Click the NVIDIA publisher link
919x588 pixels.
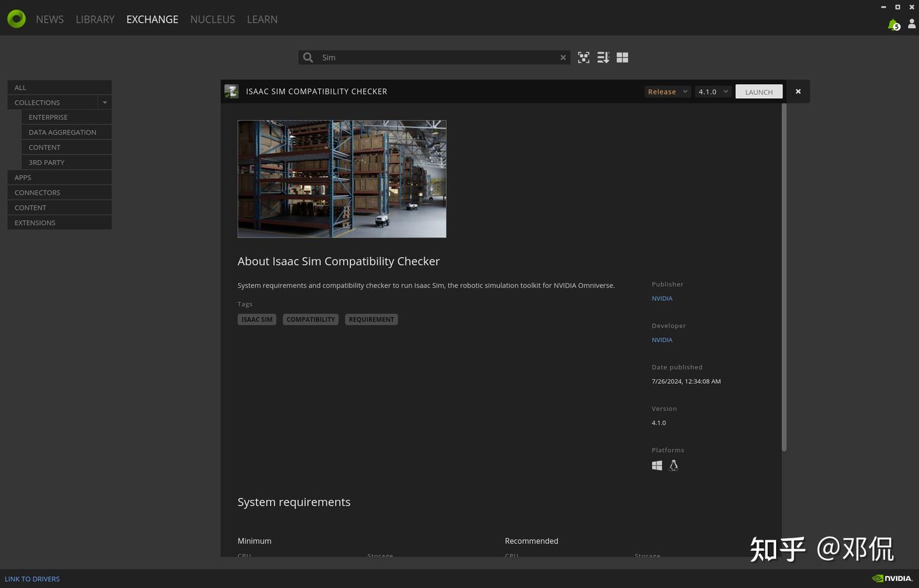point(662,298)
